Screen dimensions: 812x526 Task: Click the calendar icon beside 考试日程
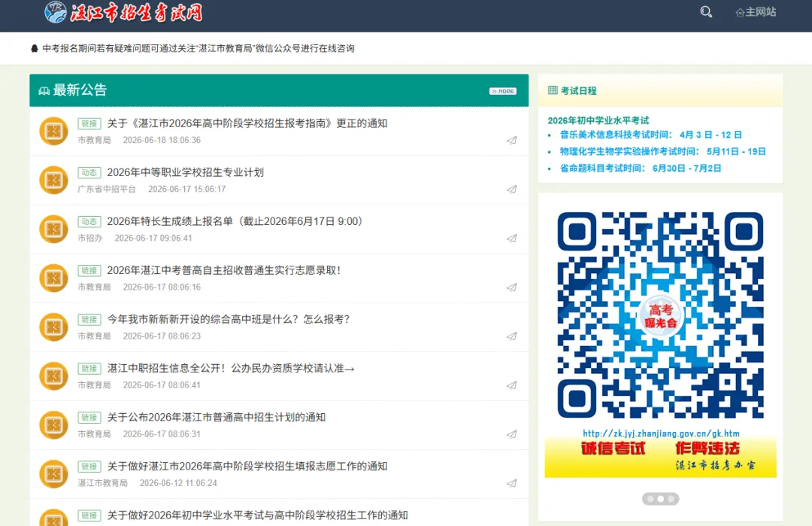[x=553, y=90]
